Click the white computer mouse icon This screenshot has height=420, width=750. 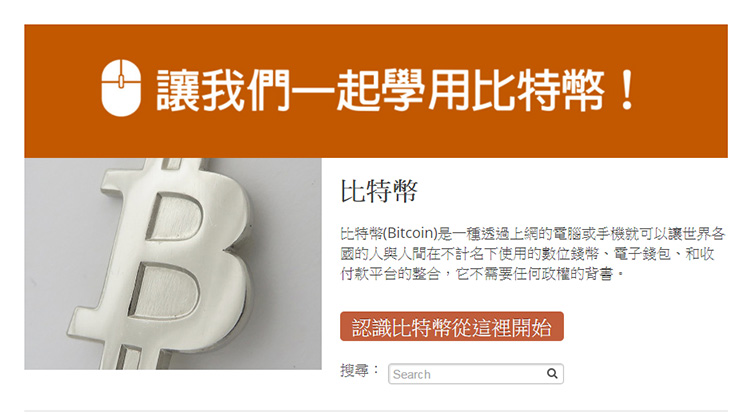pyautogui.click(x=121, y=88)
